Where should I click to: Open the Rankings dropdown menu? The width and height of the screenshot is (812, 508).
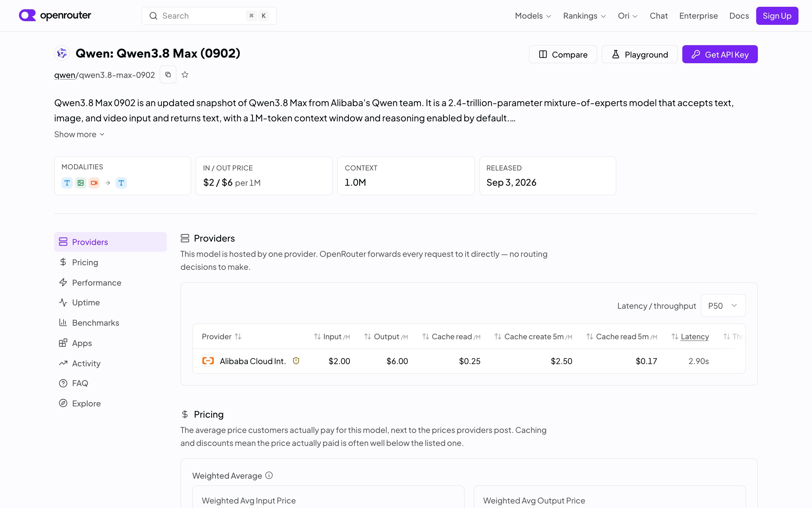point(584,16)
